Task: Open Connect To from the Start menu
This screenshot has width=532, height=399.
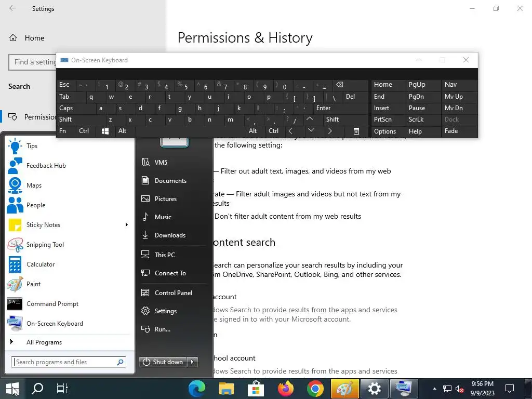Action: click(173, 273)
